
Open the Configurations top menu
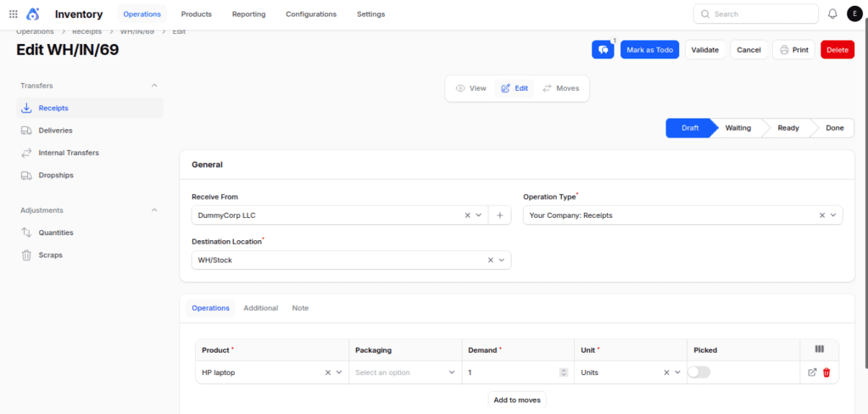tap(311, 14)
